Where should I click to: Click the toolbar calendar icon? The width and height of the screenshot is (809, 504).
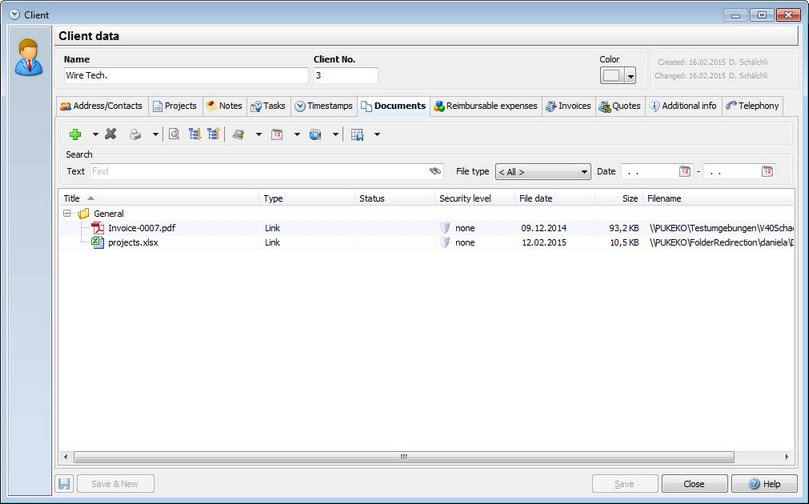click(277, 135)
